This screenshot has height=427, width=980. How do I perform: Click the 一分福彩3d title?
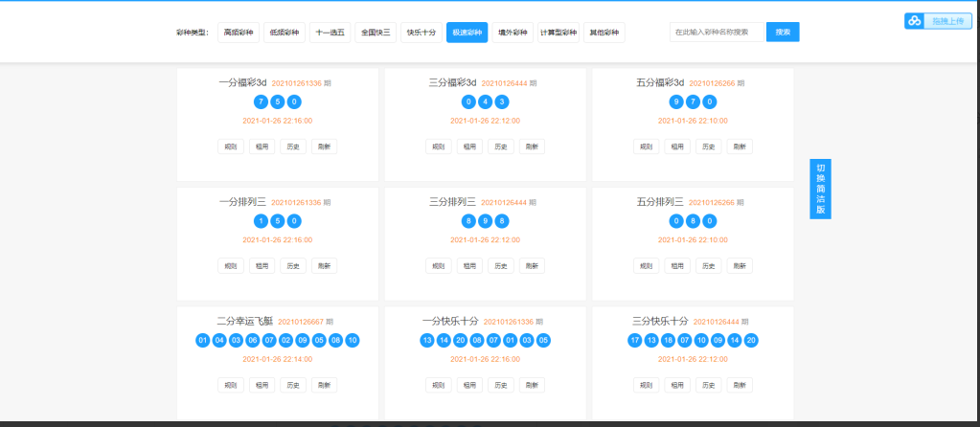pos(243,82)
